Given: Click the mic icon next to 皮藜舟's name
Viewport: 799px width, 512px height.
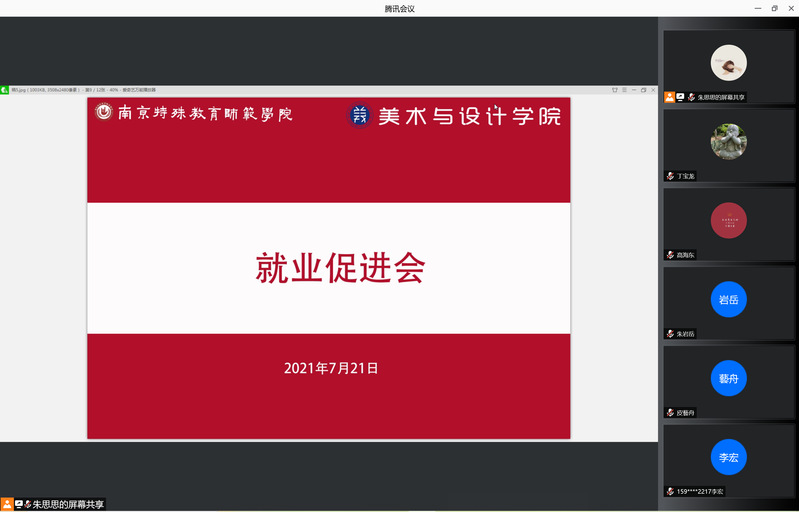Looking at the screenshot, I should click(x=670, y=413).
